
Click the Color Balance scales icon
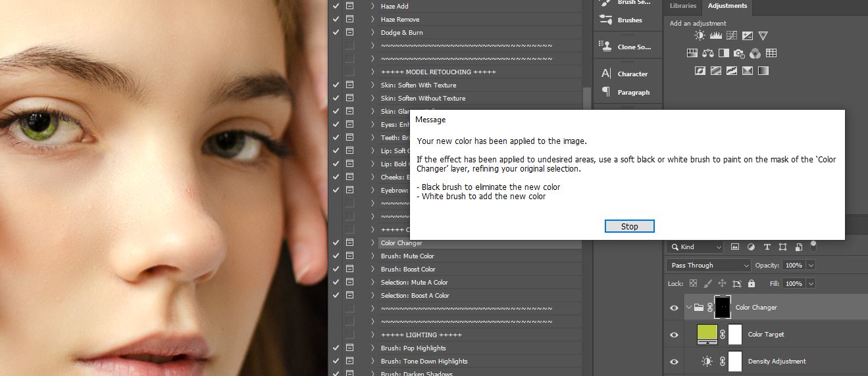[708, 53]
